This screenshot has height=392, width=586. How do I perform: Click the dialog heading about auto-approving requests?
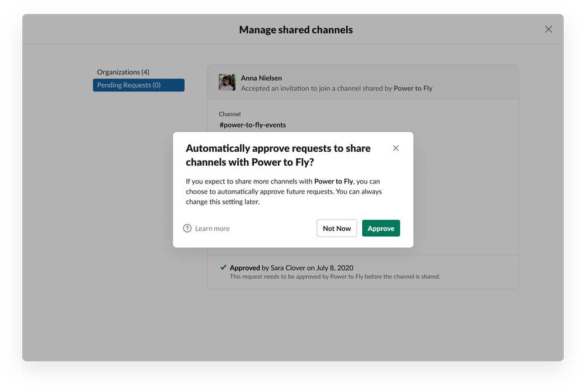pos(278,155)
